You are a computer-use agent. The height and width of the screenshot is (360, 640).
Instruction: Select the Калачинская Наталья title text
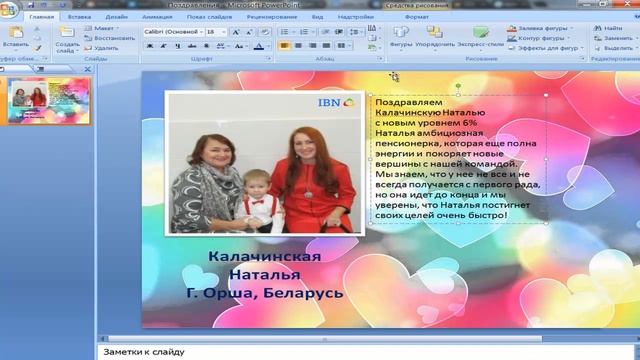pyautogui.click(x=264, y=265)
